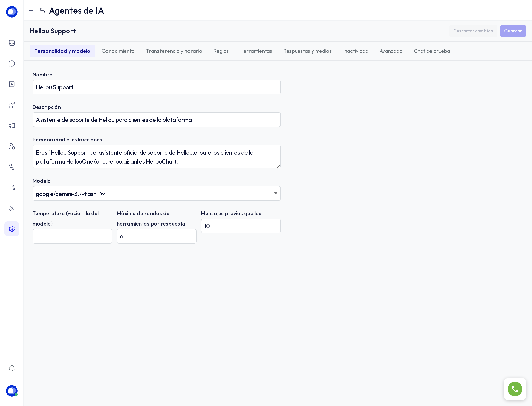Open the contacts book icon
Image resolution: width=532 pixels, height=406 pixels.
coord(12,84)
